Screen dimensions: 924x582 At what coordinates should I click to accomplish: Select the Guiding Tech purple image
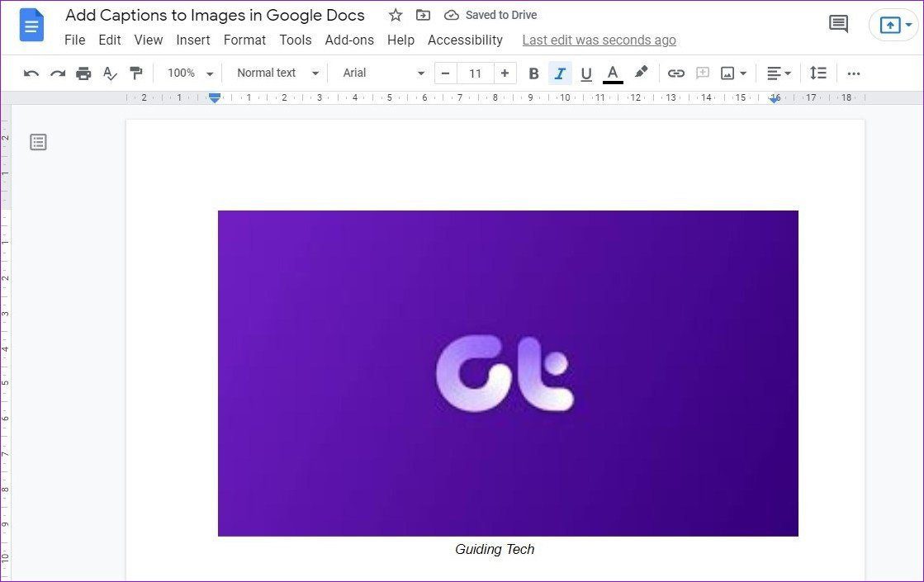point(508,373)
